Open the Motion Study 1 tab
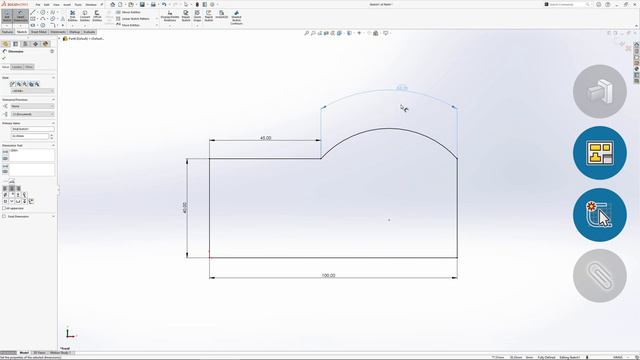This screenshot has height=360, width=640. pos(60,353)
